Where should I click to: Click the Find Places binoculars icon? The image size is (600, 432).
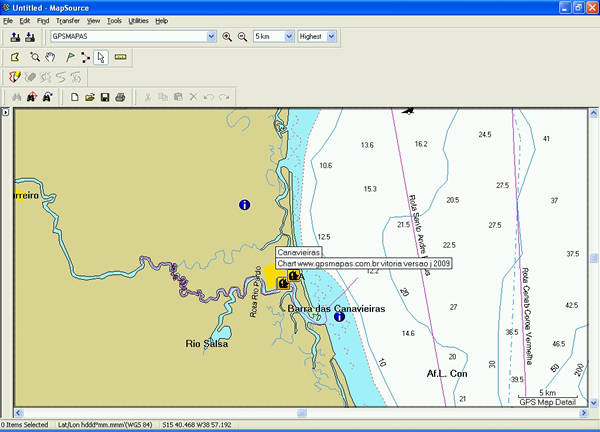[x=15, y=97]
